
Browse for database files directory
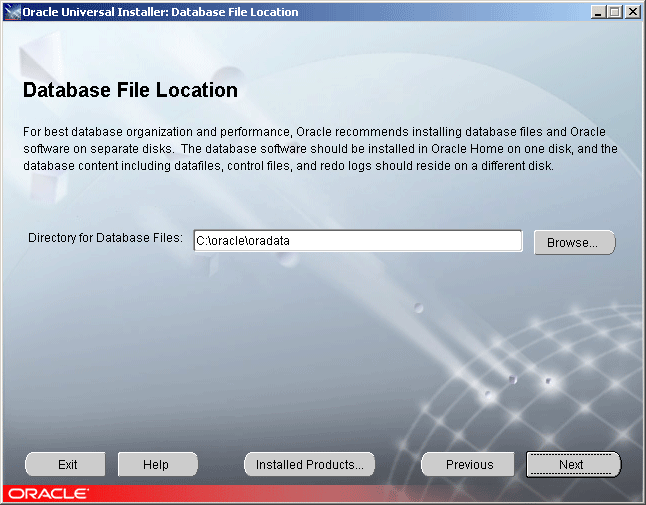[574, 243]
